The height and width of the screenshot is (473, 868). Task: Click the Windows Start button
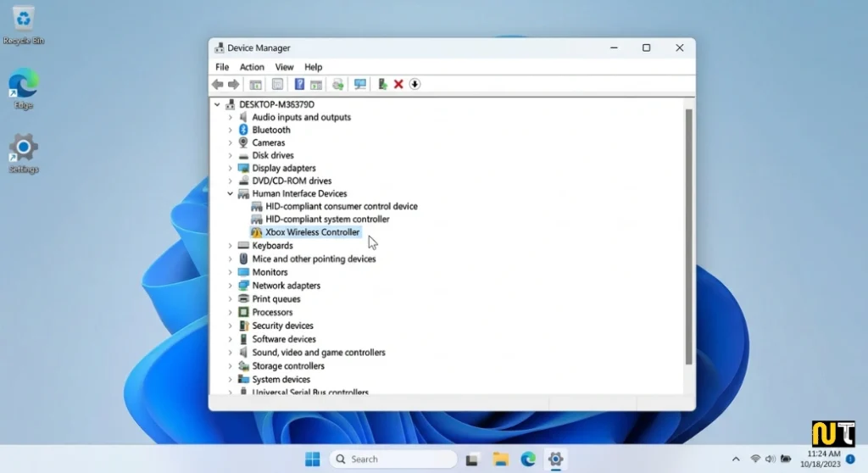[313, 459]
